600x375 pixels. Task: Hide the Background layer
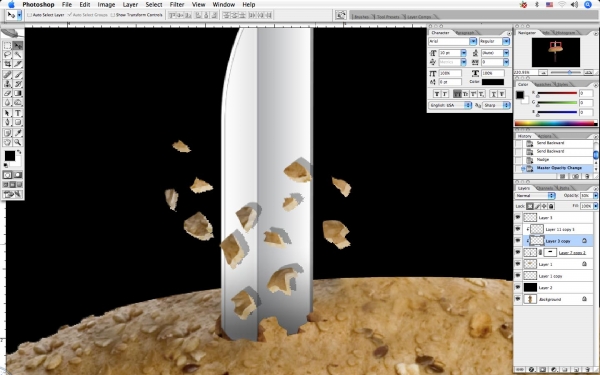click(518, 299)
